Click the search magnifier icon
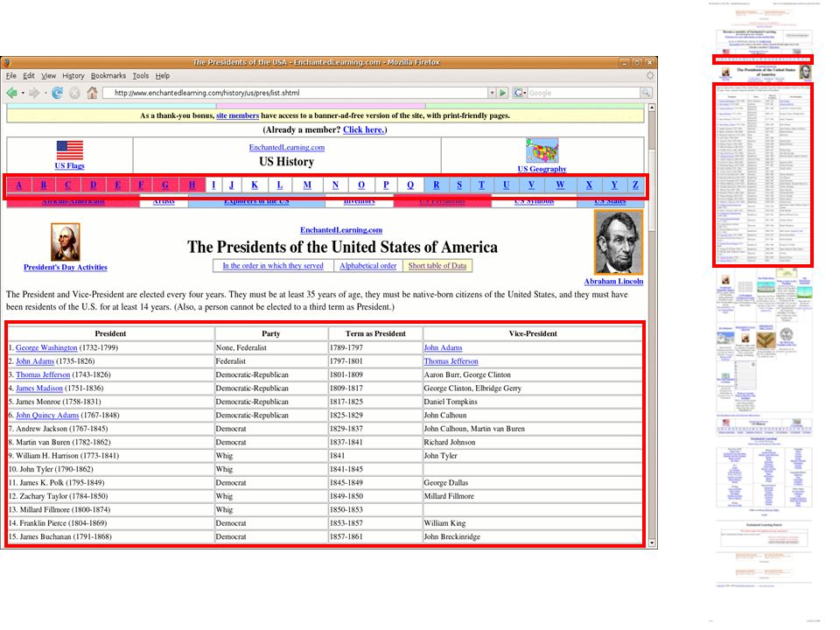The image size is (840, 630). point(647,93)
